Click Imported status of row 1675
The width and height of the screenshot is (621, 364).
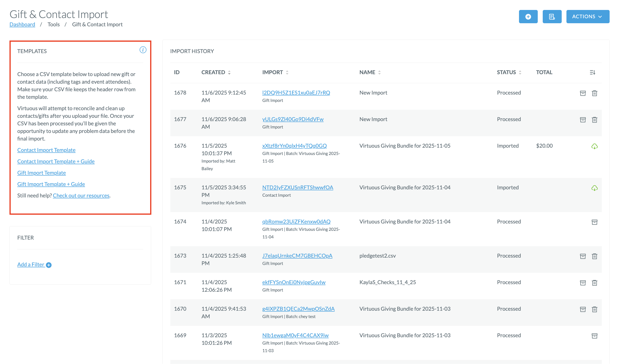[x=508, y=187]
